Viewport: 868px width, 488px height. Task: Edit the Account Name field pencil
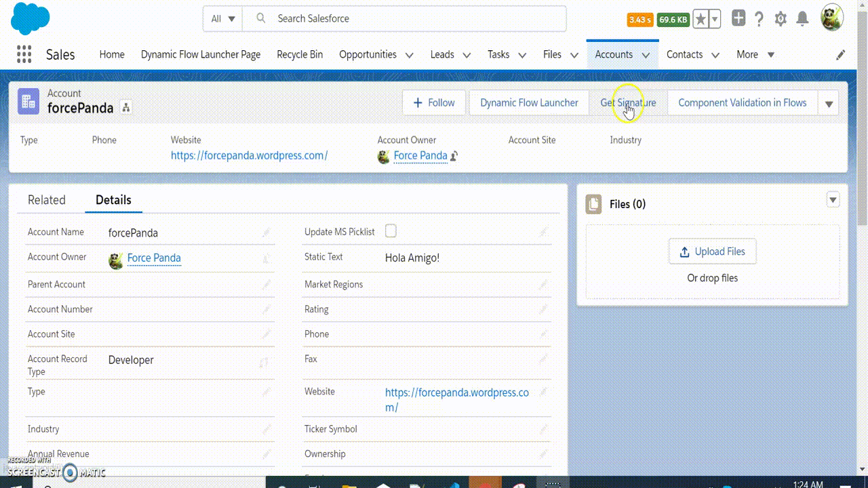coord(267,232)
